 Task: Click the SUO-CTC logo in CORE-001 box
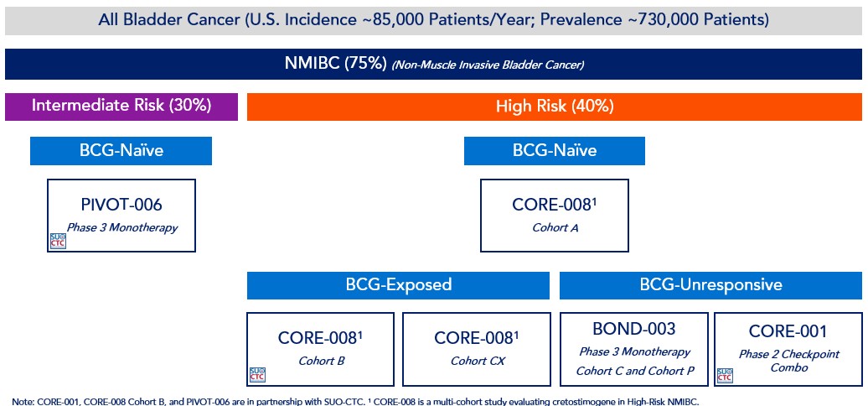coord(725,374)
